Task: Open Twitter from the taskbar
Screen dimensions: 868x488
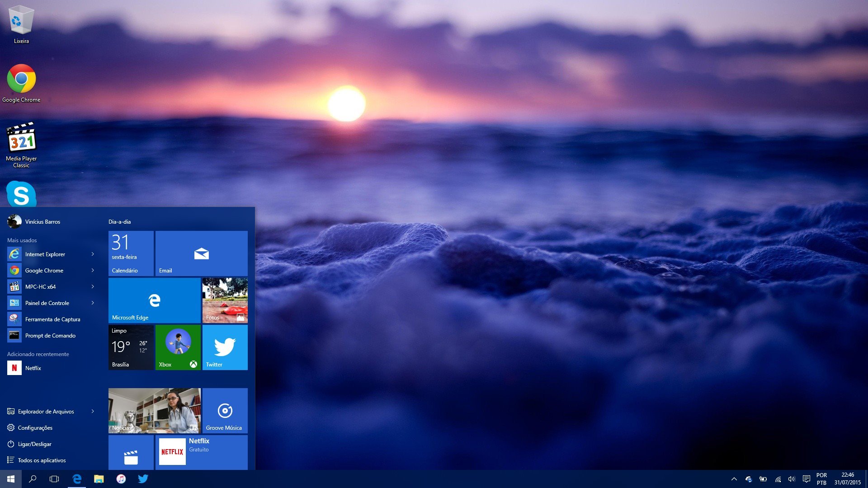Action: (x=143, y=479)
